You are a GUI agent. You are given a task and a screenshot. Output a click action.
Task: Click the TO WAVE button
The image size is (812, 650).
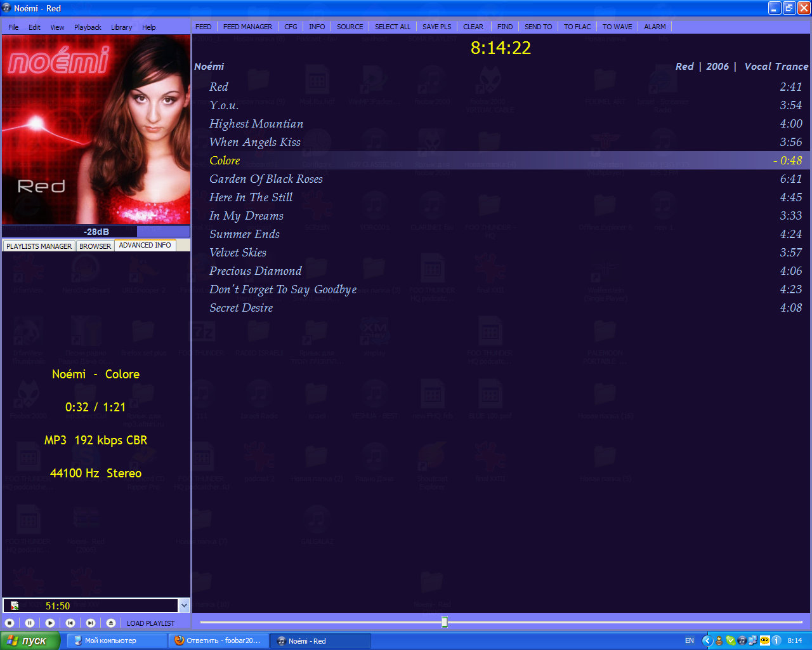coord(617,27)
